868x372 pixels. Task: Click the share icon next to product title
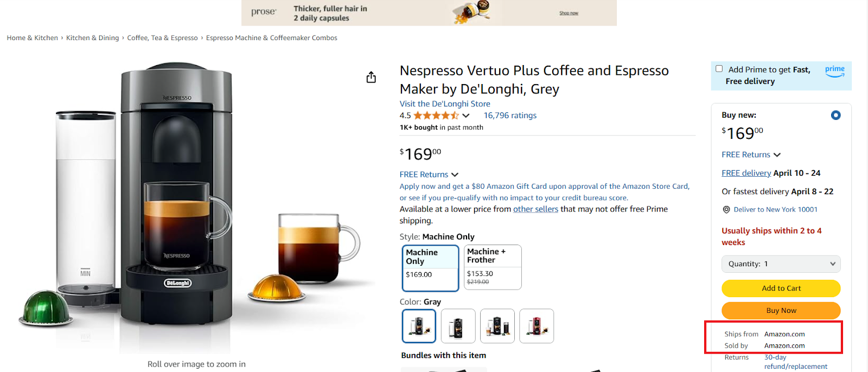[371, 77]
